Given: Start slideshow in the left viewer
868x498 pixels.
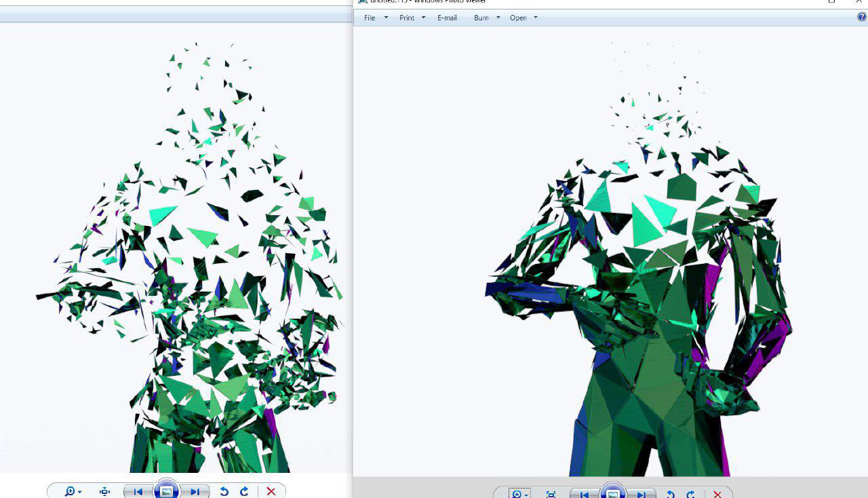Looking at the screenshot, I should (167, 490).
